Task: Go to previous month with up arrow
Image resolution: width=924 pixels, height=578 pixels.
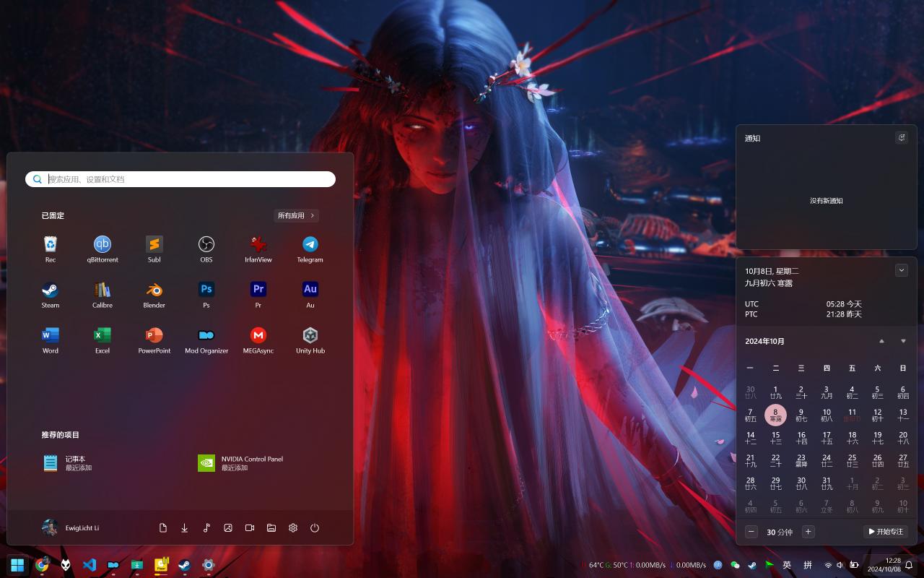Action: click(881, 341)
